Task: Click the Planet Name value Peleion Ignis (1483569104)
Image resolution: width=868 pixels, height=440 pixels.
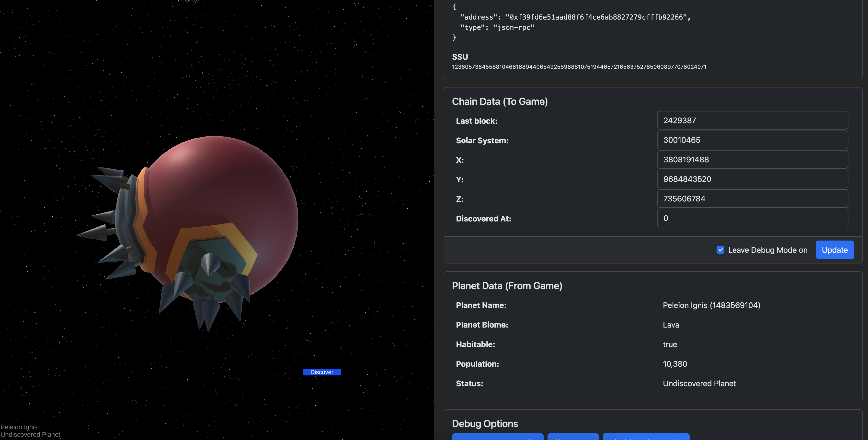Action: coord(711,305)
